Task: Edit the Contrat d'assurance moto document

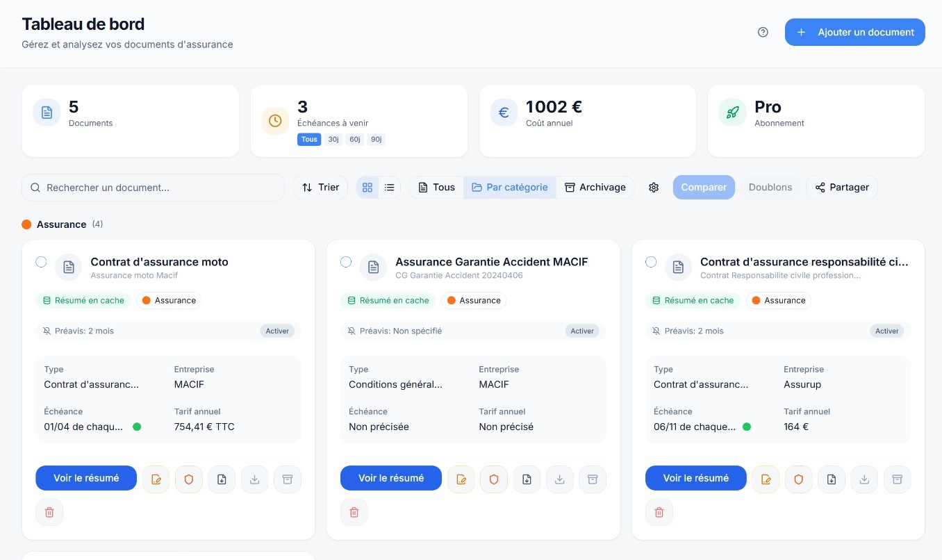Action: pos(156,479)
